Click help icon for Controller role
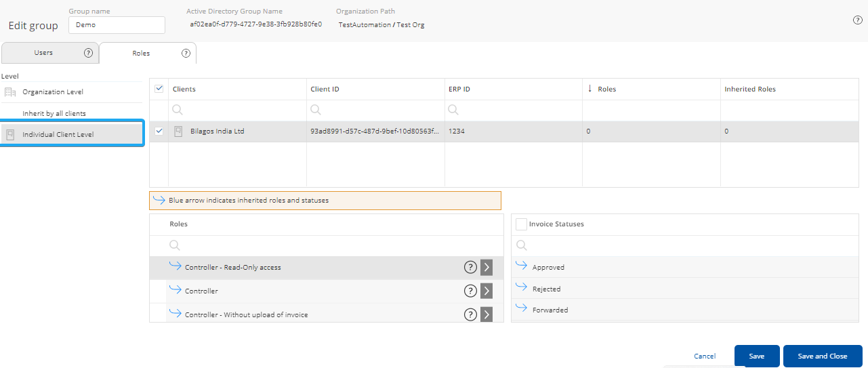The width and height of the screenshot is (868, 368). tap(470, 291)
